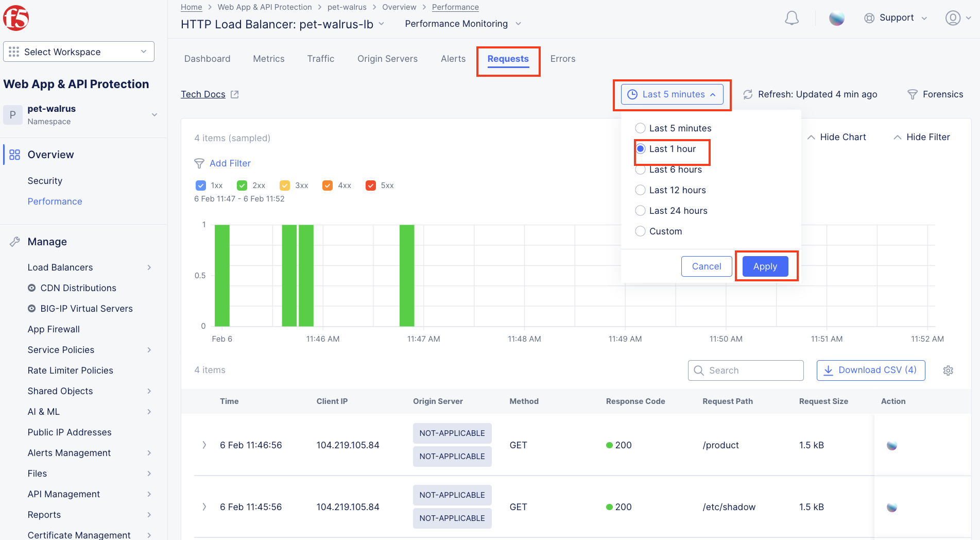
Task: Go to the Errors tab
Action: tap(563, 59)
